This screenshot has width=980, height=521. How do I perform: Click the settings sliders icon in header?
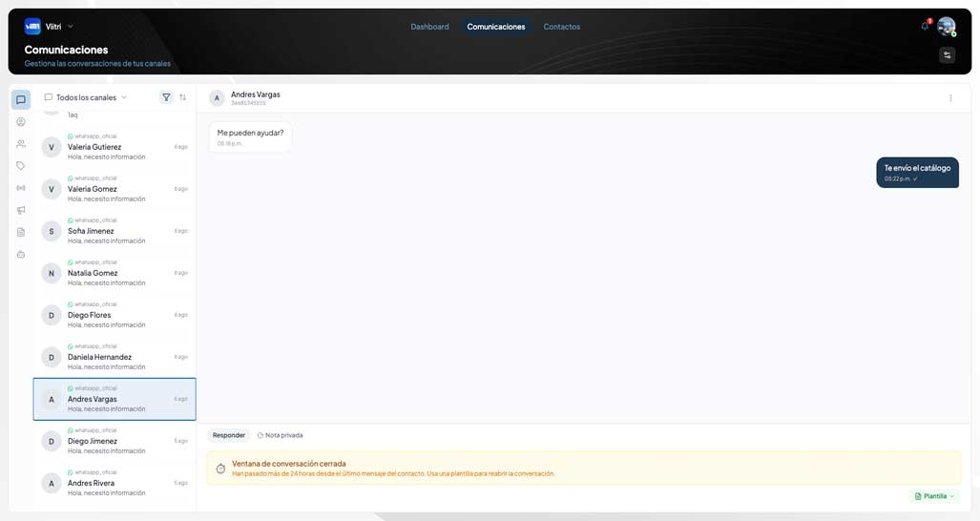(947, 55)
